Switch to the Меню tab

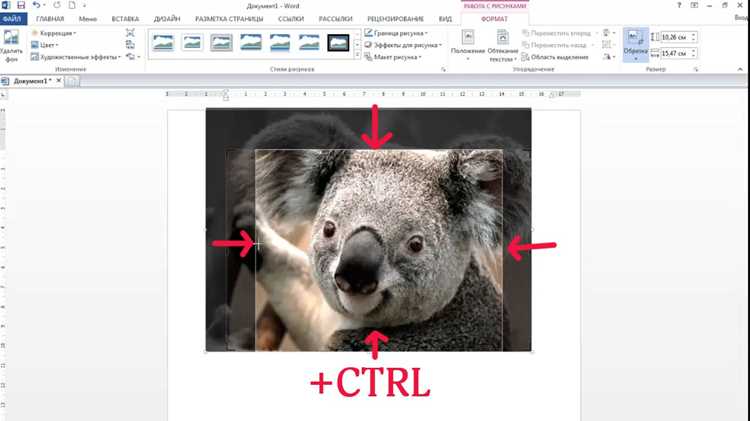click(88, 19)
